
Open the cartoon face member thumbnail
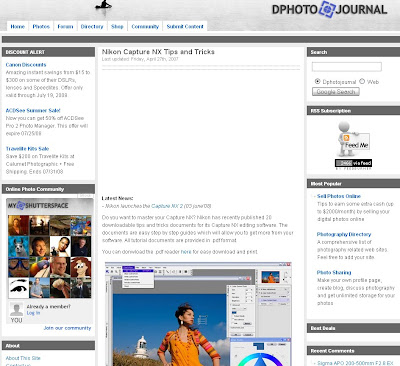coord(81,267)
